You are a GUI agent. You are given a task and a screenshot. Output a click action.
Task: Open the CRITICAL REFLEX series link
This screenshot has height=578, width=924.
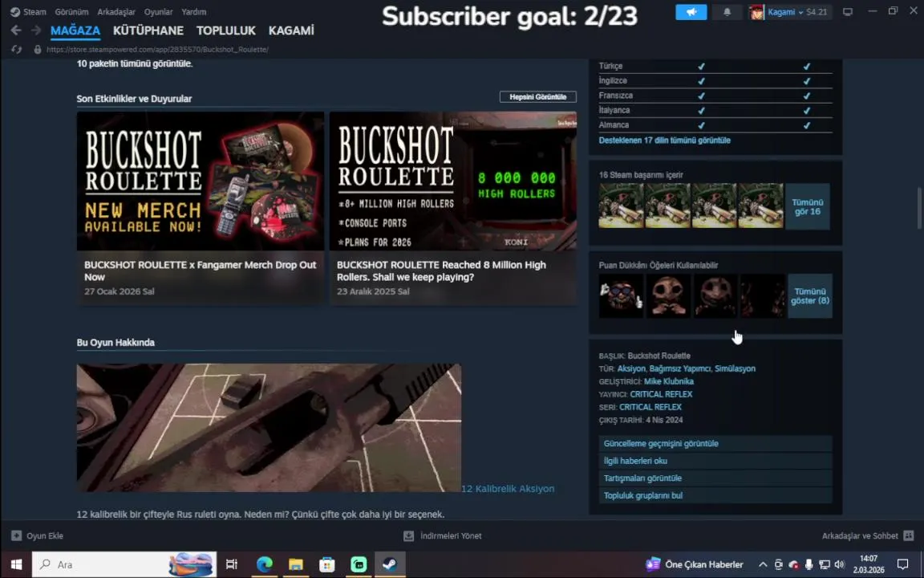coord(650,408)
